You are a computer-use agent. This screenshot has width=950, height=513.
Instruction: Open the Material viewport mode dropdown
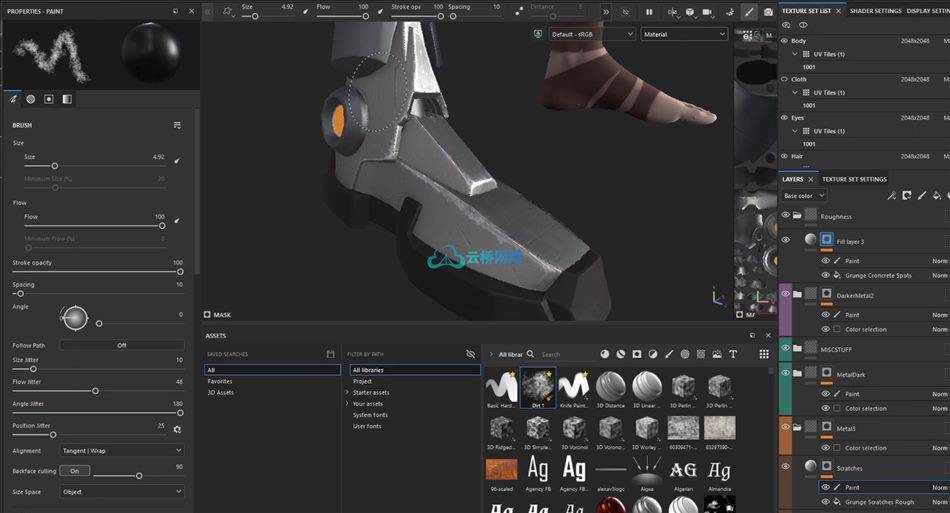(684, 35)
